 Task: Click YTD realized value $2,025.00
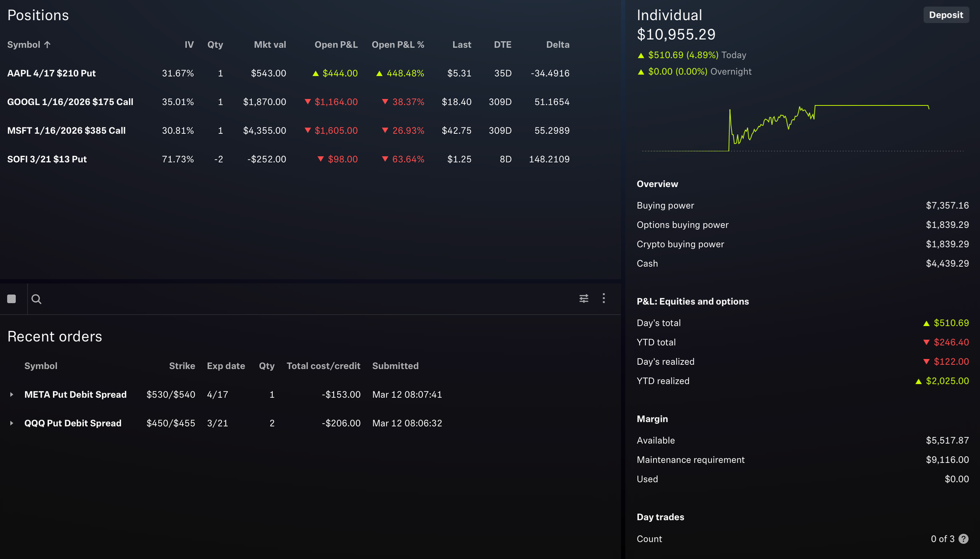[x=947, y=381]
